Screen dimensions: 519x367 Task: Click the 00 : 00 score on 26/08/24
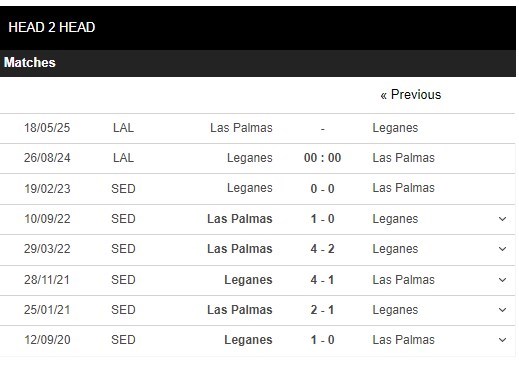pyautogui.click(x=322, y=158)
